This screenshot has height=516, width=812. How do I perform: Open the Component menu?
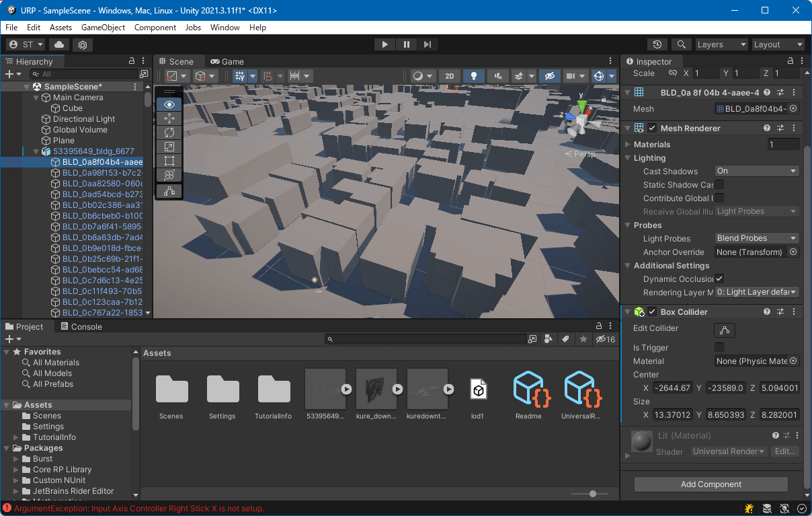(x=155, y=28)
